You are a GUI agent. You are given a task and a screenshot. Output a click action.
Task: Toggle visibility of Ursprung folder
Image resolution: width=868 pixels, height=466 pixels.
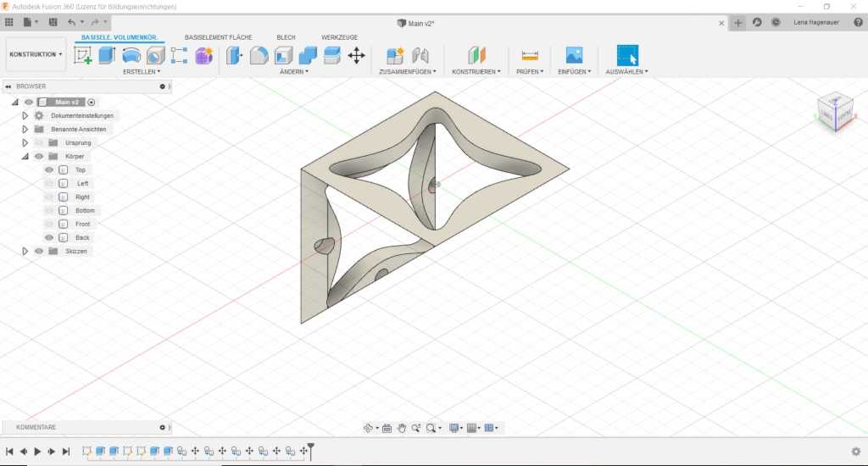(39, 143)
